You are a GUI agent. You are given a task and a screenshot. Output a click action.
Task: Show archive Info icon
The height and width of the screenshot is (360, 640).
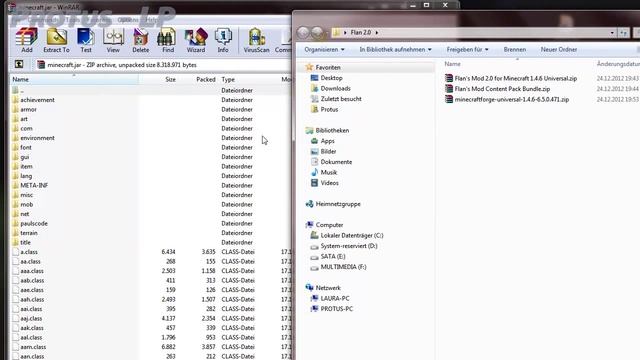tap(223, 40)
